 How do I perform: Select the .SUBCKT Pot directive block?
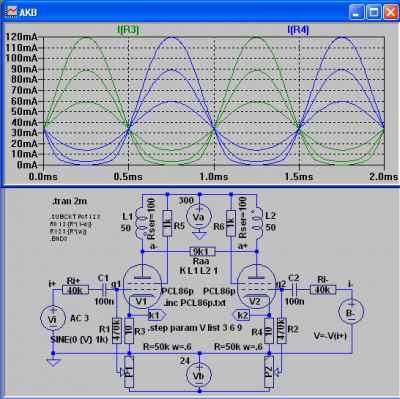(x=74, y=228)
